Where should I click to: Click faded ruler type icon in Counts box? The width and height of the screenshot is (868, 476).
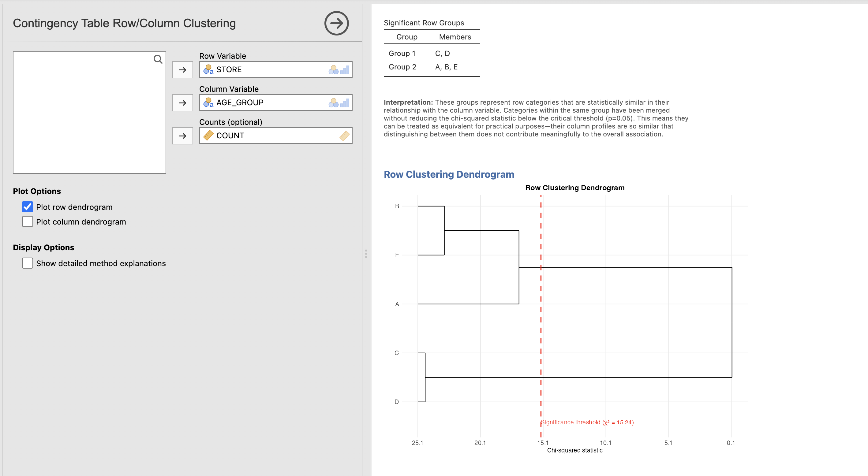(344, 136)
